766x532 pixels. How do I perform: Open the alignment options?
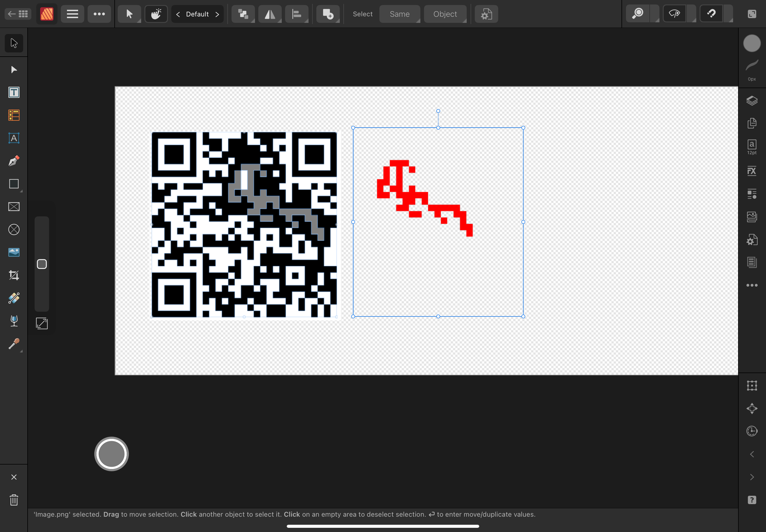click(297, 14)
